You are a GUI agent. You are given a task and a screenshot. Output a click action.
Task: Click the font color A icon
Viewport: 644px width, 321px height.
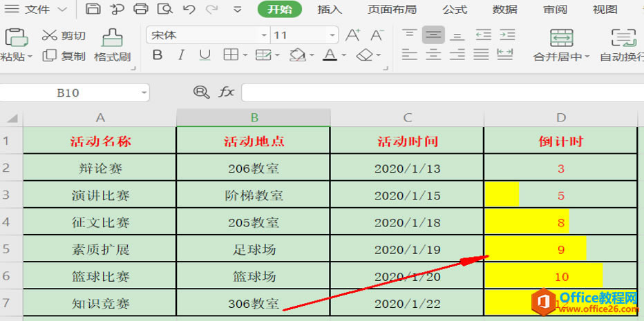330,55
